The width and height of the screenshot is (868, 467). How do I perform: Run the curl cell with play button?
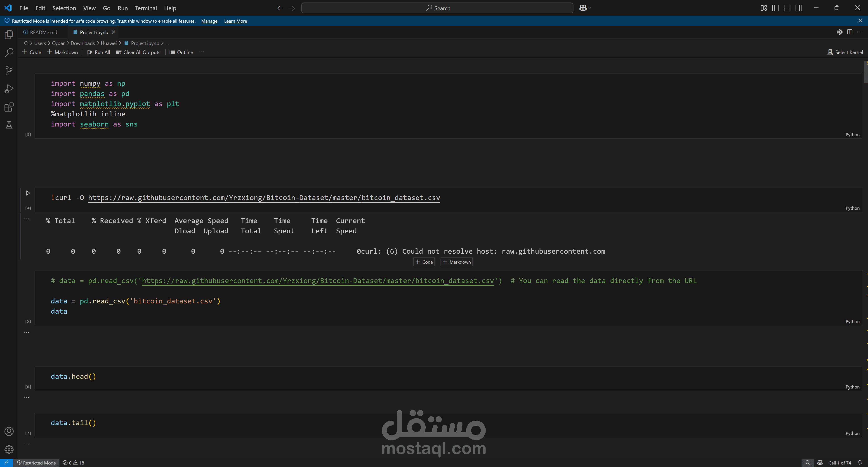(28, 193)
